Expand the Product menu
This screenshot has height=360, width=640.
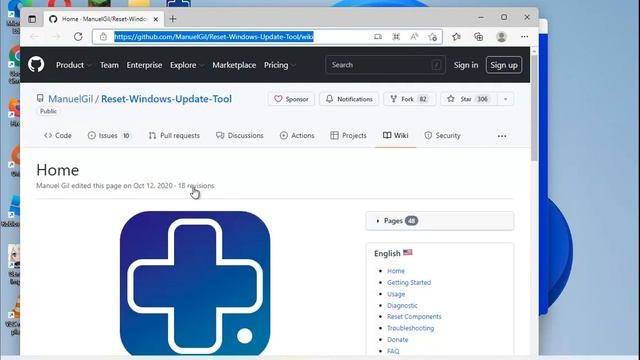[73, 65]
